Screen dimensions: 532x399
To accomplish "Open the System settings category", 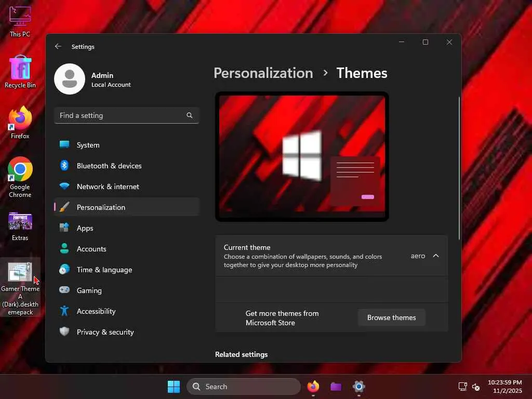I will pos(127,145).
